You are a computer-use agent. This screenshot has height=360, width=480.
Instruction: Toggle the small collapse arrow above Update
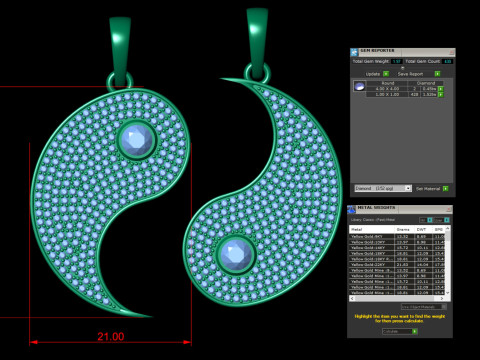pos(402,68)
